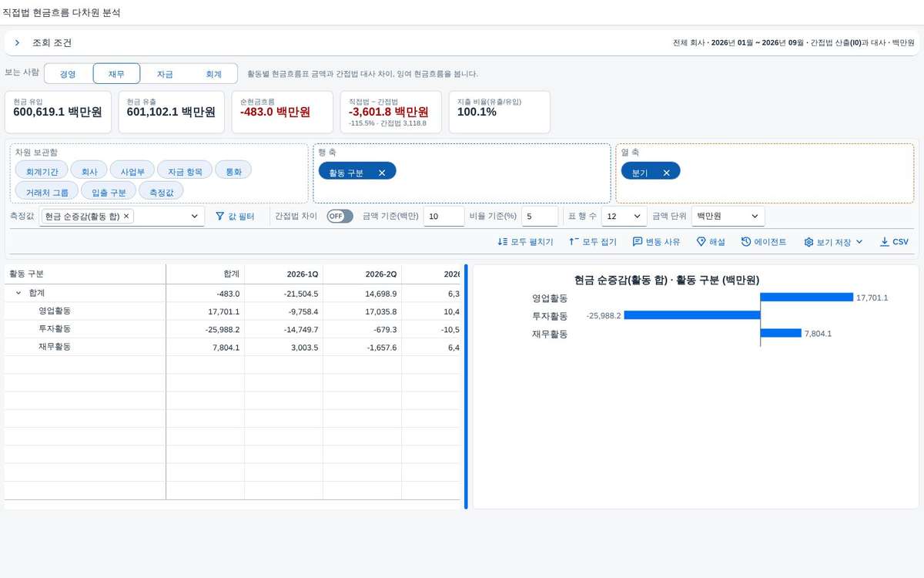Click the 모두 접기 collapse-all icon

(574, 242)
